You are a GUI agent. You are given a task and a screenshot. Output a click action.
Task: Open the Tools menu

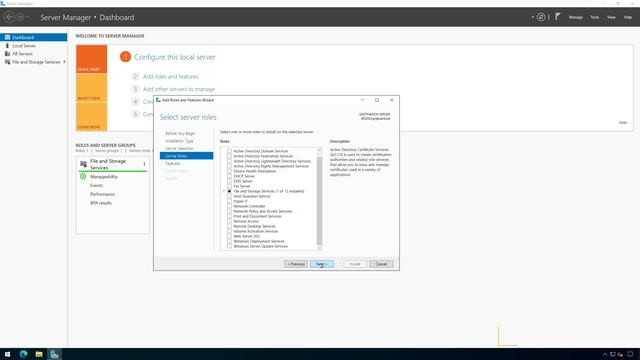(x=595, y=17)
